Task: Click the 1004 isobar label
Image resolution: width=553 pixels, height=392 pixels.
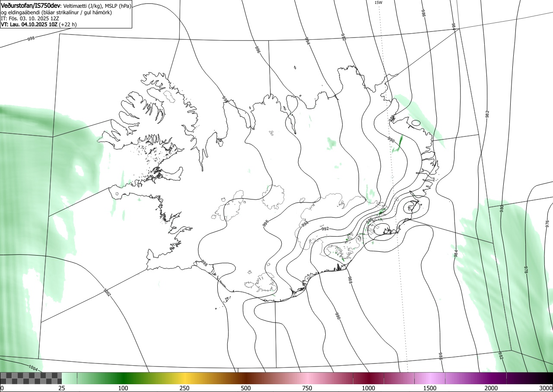Action: pyautogui.click(x=33, y=368)
